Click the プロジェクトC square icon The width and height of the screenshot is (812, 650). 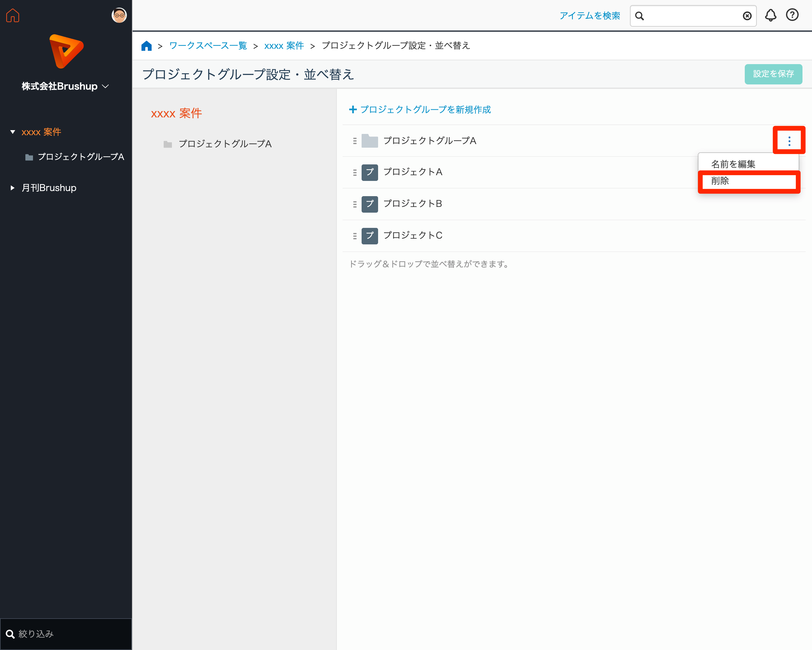point(370,236)
